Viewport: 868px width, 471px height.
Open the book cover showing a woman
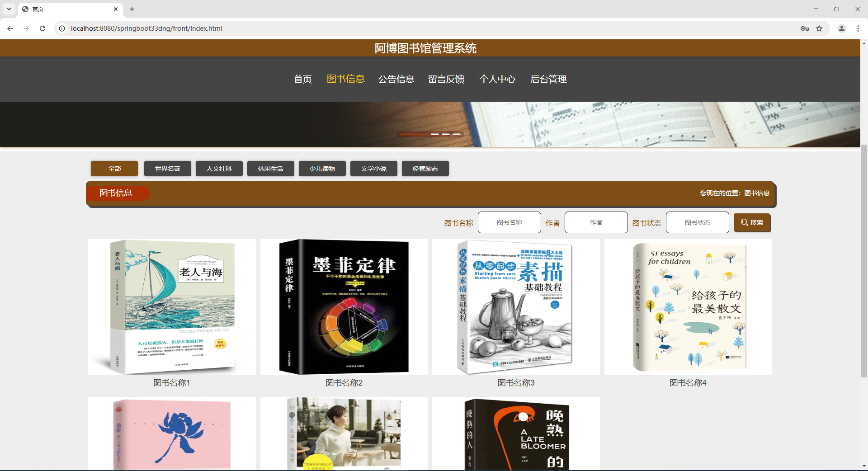[344, 434]
